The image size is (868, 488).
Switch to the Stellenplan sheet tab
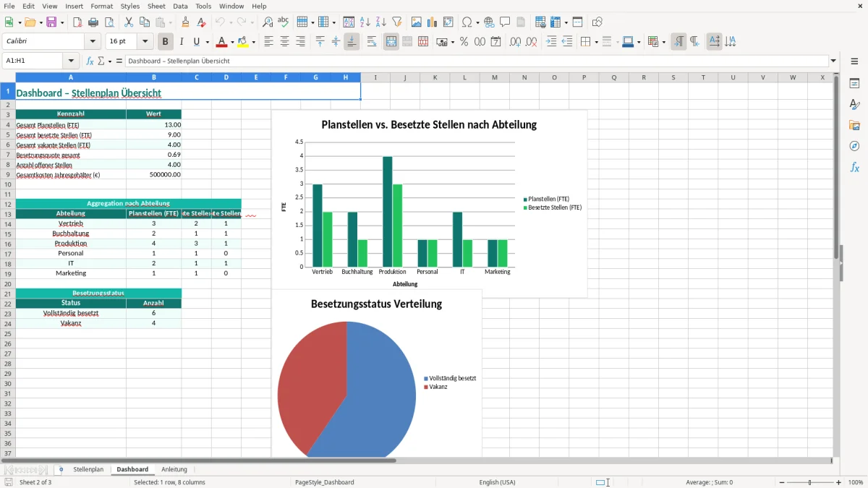[88, 469]
